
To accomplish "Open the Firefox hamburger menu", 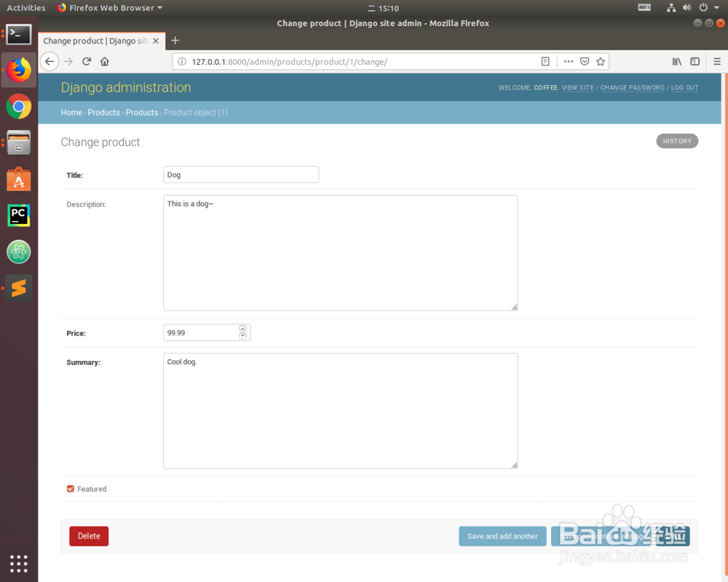I will [717, 61].
